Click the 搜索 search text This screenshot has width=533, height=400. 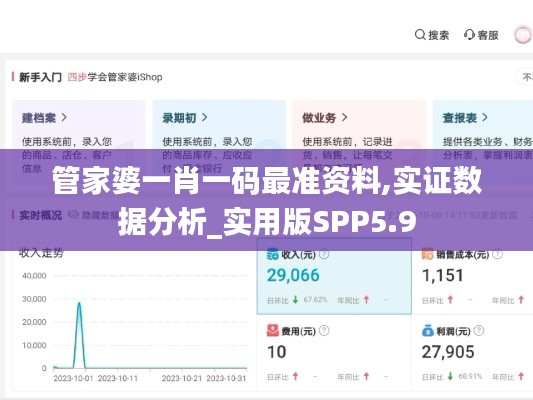pos(439,35)
